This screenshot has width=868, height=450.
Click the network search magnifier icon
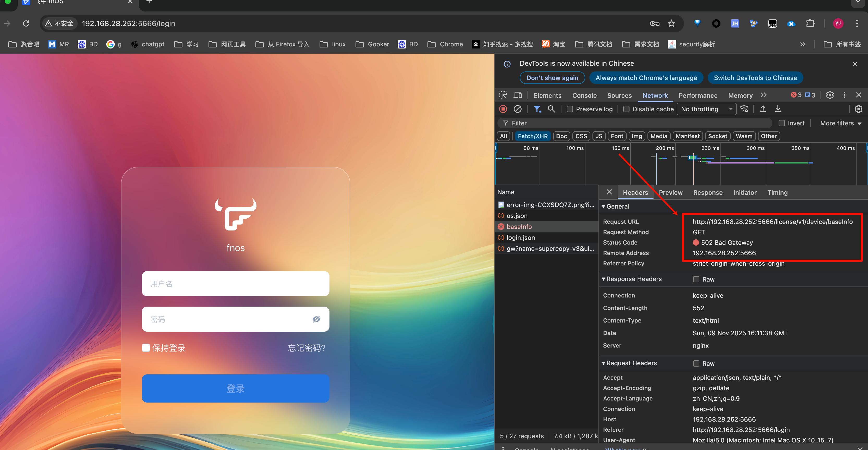click(551, 109)
